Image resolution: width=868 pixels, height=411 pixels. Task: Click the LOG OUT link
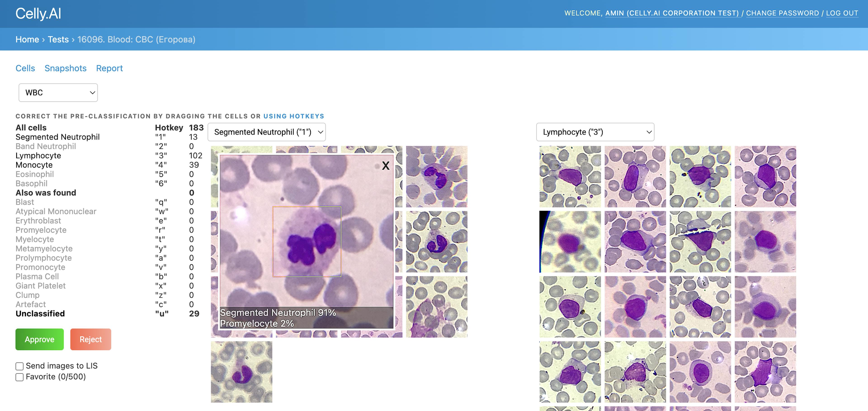pos(842,13)
